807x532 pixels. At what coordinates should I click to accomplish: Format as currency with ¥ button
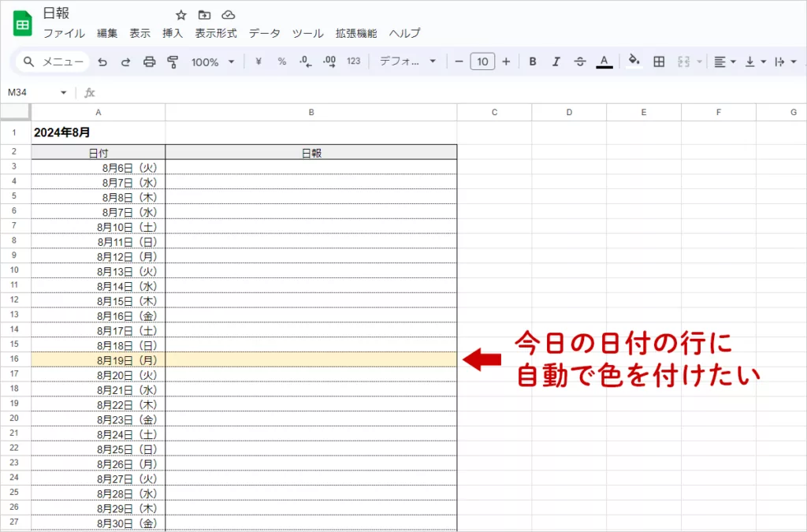tap(258, 61)
